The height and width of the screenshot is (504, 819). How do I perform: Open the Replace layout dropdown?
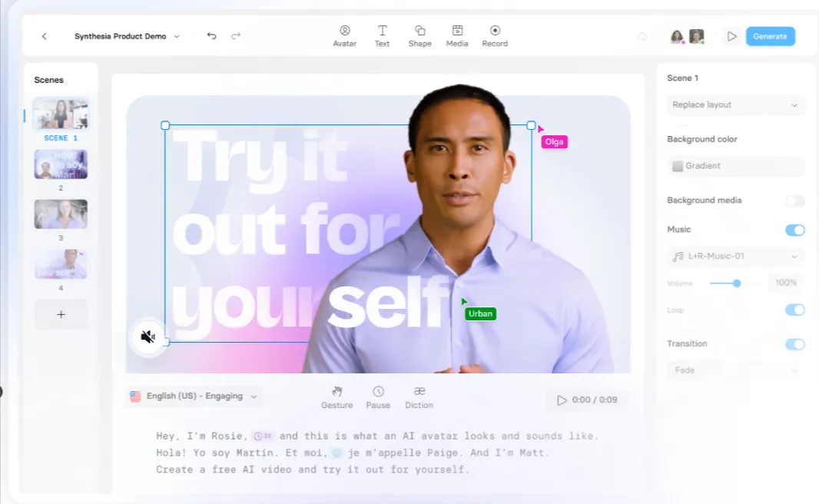[734, 104]
